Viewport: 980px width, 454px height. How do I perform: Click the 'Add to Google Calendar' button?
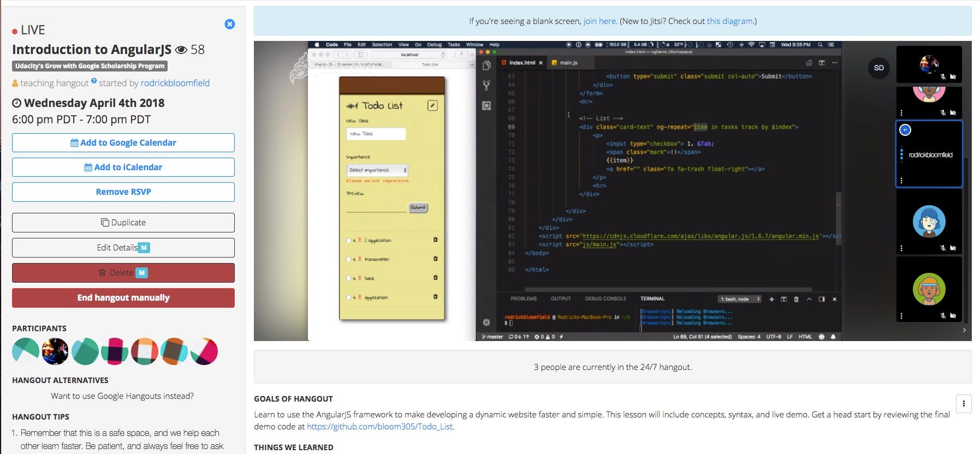click(x=123, y=142)
